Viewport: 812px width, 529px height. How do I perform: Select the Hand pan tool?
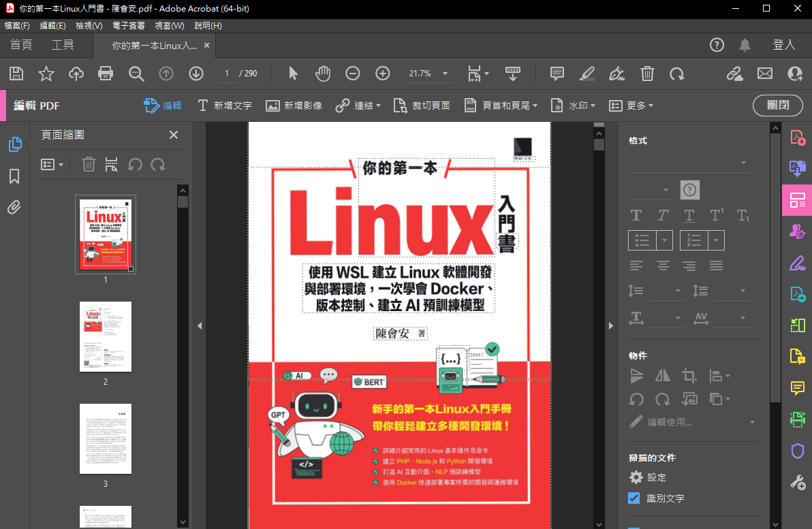click(323, 74)
